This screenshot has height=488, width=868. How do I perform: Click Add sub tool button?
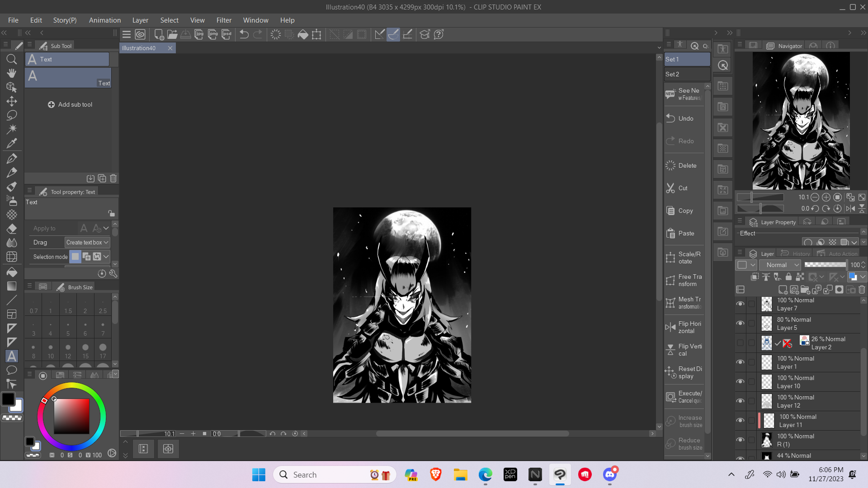coord(70,104)
